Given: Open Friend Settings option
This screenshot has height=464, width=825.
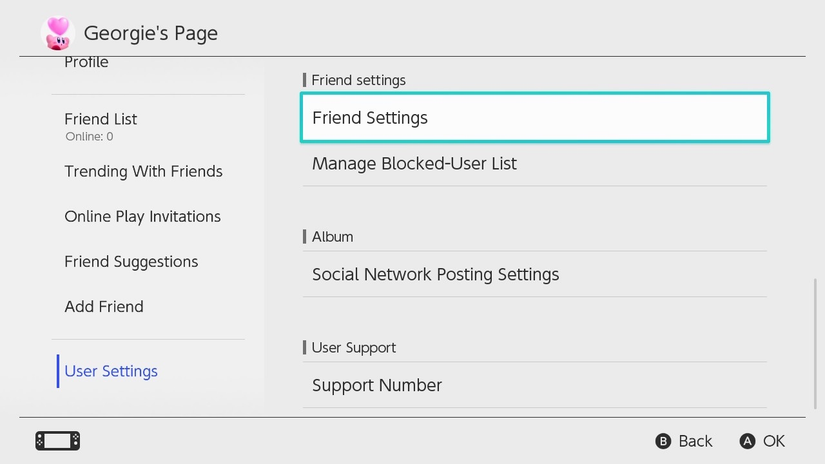Looking at the screenshot, I should (x=535, y=117).
